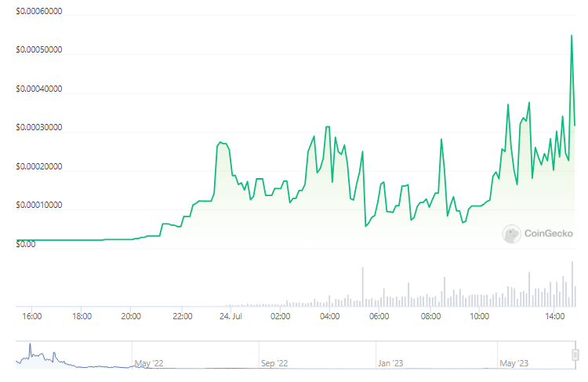Click the 06:00 time axis label

379,316
